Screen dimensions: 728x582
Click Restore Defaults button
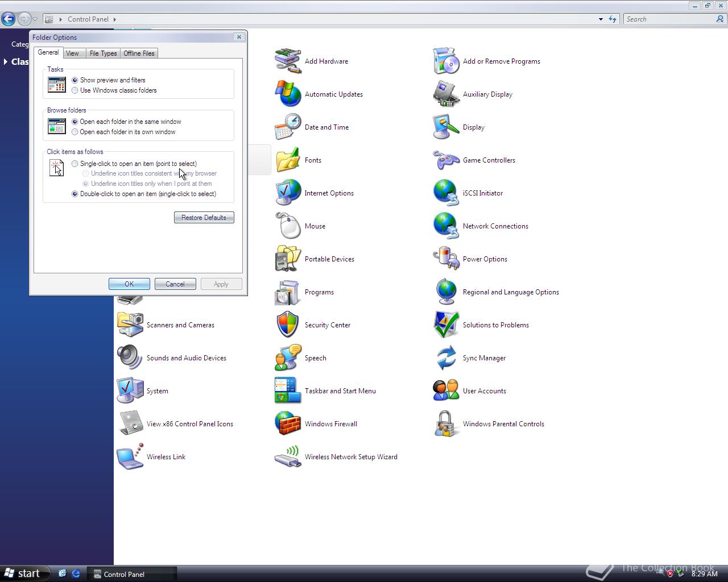(204, 218)
